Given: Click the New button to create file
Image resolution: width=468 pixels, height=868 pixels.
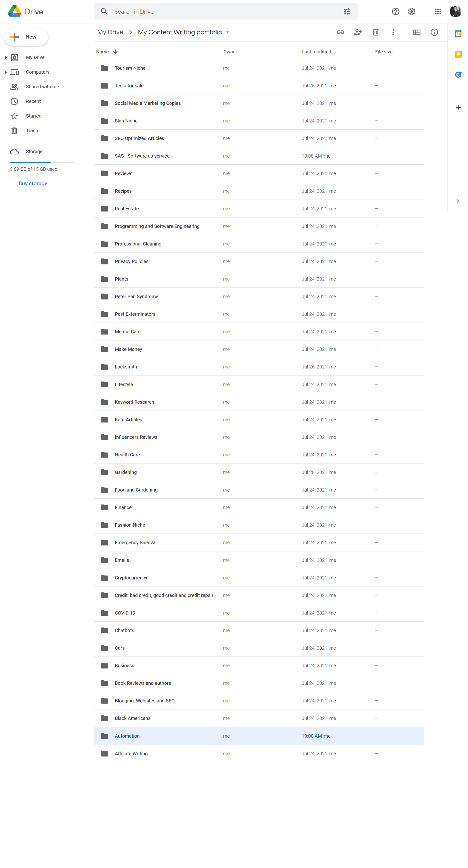Looking at the screenshot, I should 25,36.
